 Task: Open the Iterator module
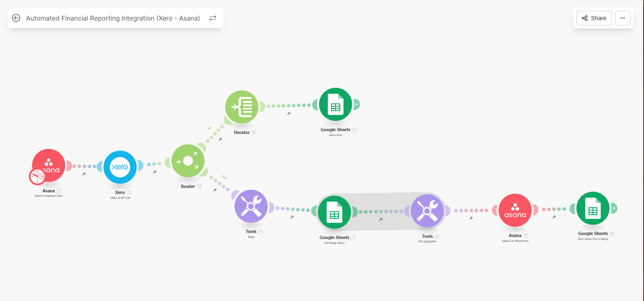click(x=242, y=107)
